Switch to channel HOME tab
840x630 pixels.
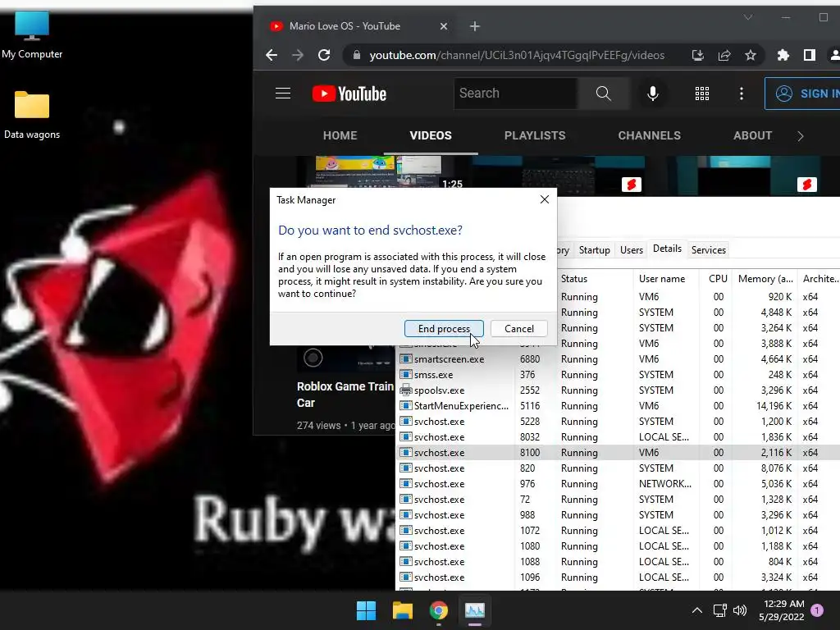(340, 135)
